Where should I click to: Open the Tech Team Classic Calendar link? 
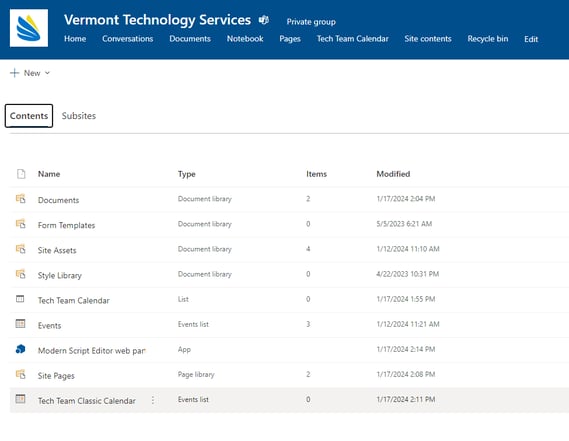coord(87,401)
